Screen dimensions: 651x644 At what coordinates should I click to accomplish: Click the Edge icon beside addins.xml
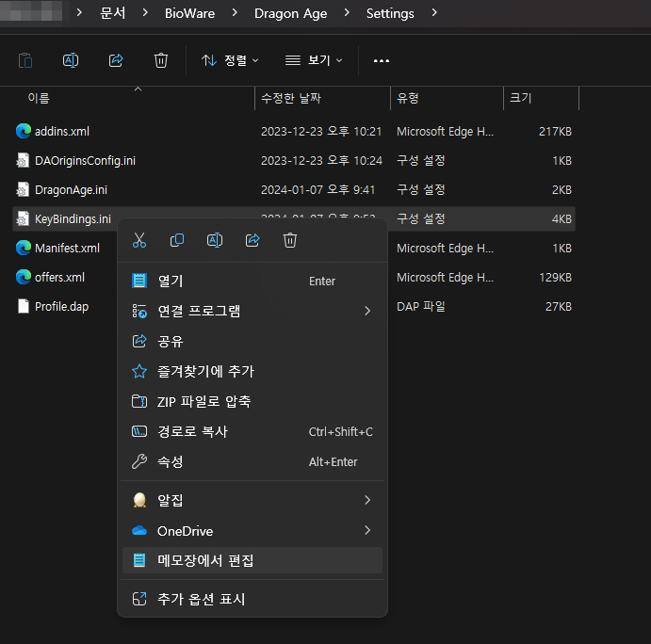[x=24, y=131]
